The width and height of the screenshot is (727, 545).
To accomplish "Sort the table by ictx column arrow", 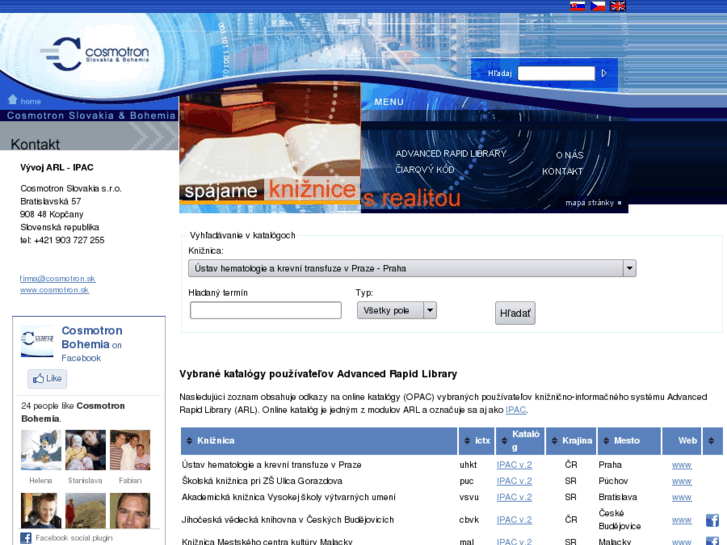I will click(467, 441).
